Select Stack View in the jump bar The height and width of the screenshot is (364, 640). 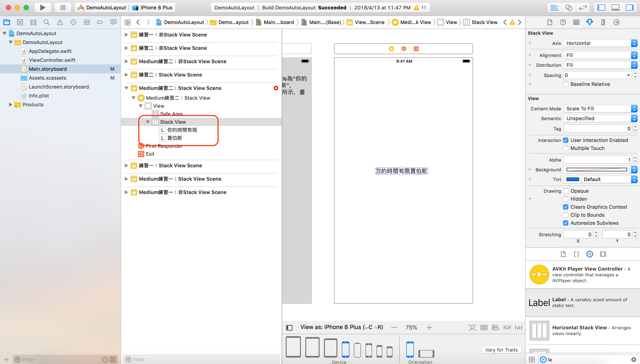point(484,22)
